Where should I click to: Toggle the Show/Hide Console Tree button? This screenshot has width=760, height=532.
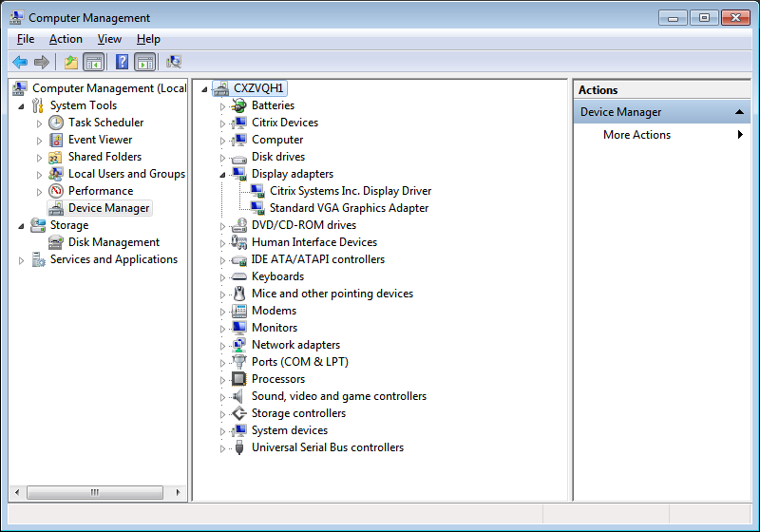pyautogui.click(x=93, y=62)
